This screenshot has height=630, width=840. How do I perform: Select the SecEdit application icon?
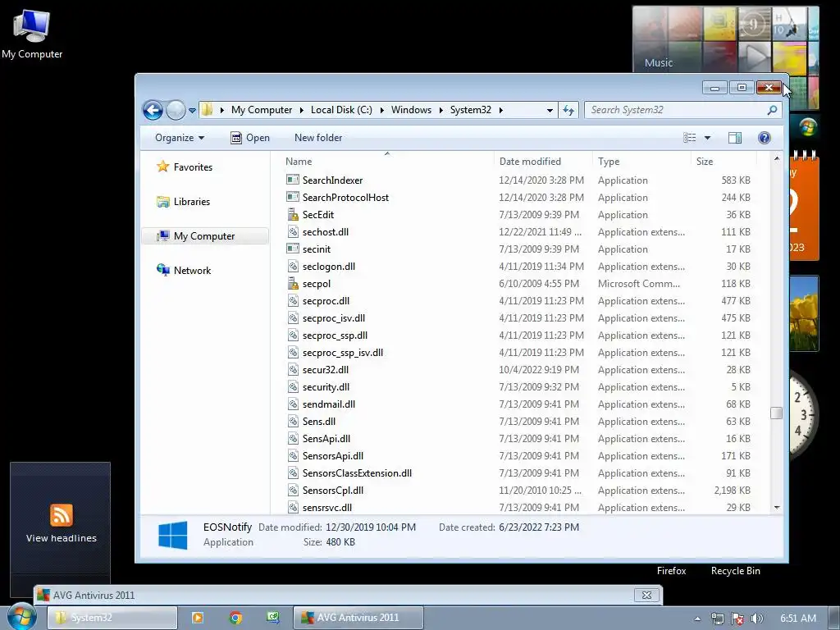[293, 215]
